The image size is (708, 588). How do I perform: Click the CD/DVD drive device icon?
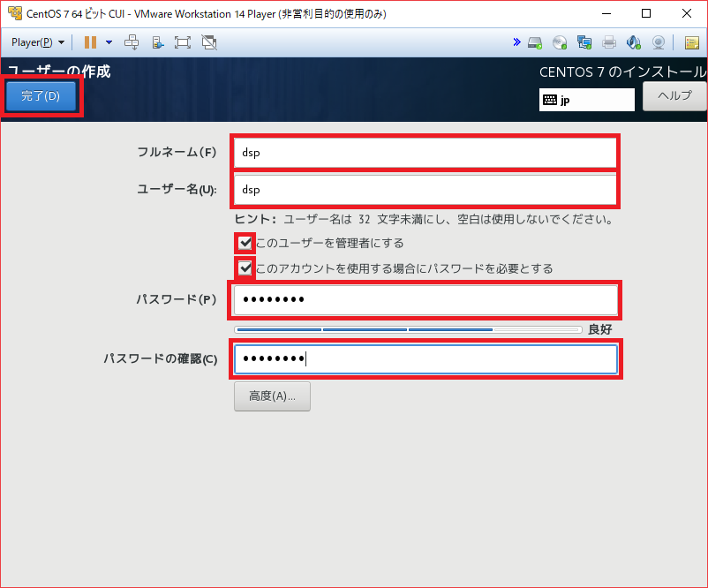coord(560,42)
